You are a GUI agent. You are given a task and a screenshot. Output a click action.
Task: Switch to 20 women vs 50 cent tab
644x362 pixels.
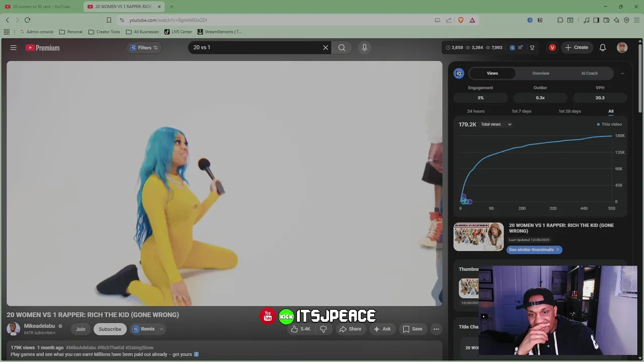point(41,7)
